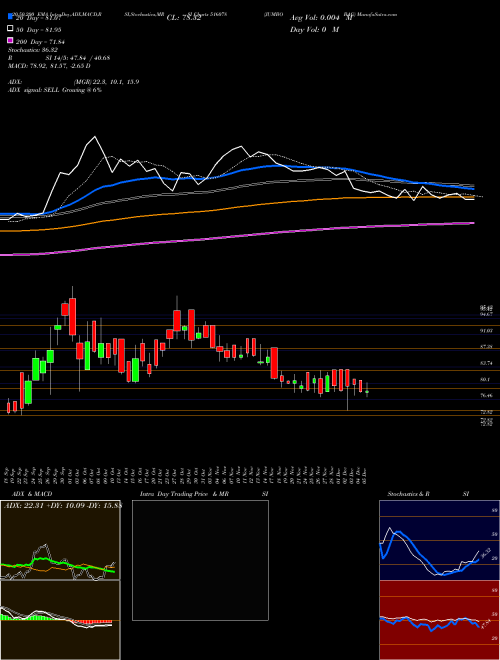
Task: Click the 'Stochastics & R' panel title
Action: pos(409,494)
